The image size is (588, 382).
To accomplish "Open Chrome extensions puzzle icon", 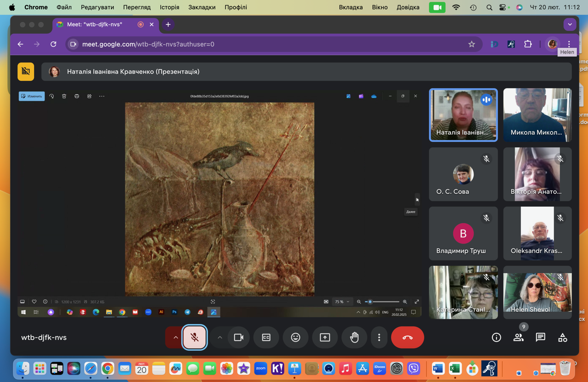I will 528,44.
